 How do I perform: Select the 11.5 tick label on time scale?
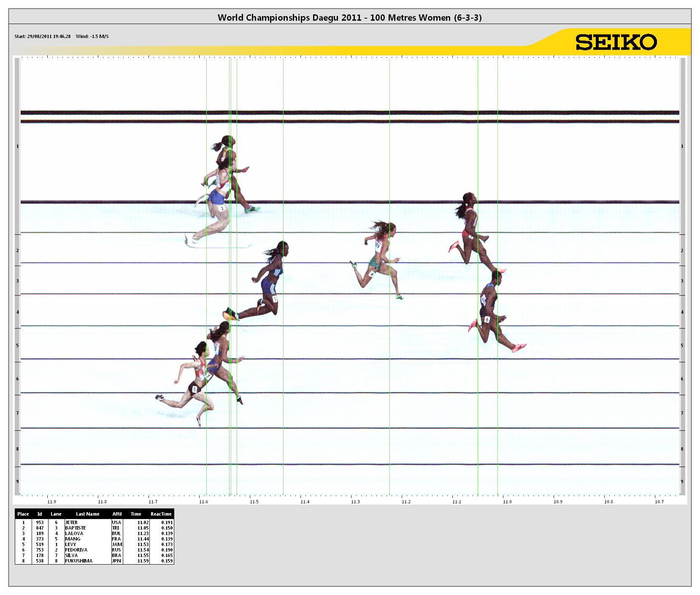click(x=254, y=502)
